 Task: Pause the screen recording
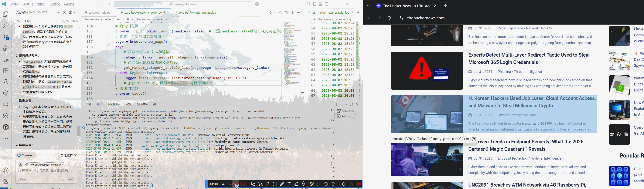click(x=243, y=184)
